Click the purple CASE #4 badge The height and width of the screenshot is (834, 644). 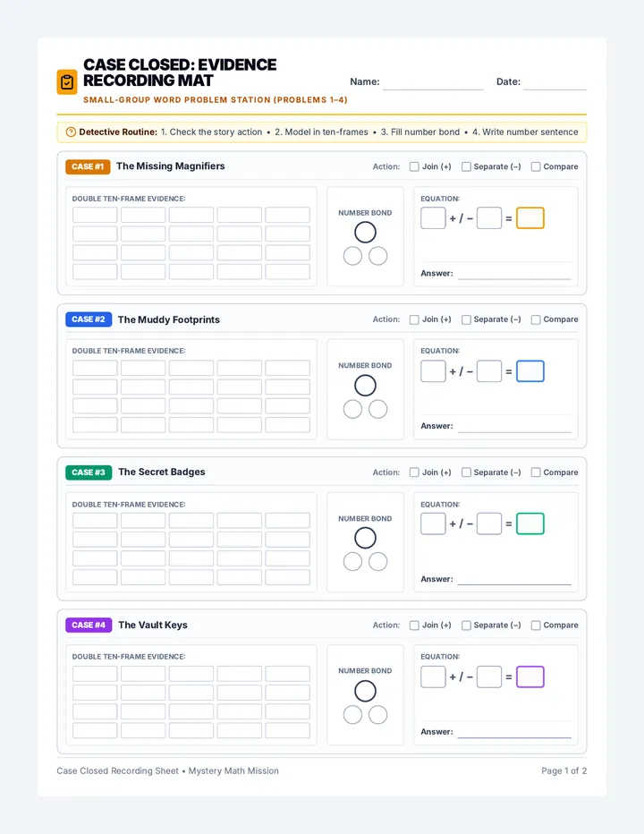point(89,625)
